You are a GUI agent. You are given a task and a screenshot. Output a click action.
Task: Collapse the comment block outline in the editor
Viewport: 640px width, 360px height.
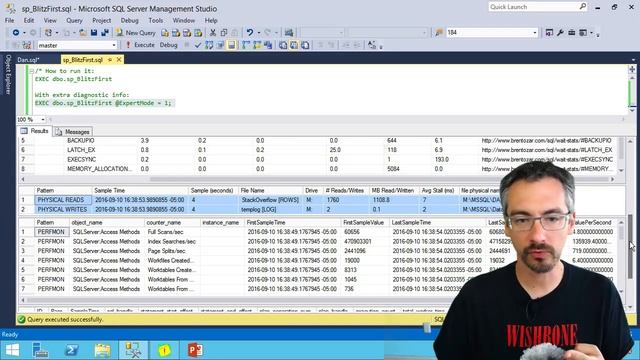pyautogui.click(x=31, y=71)
